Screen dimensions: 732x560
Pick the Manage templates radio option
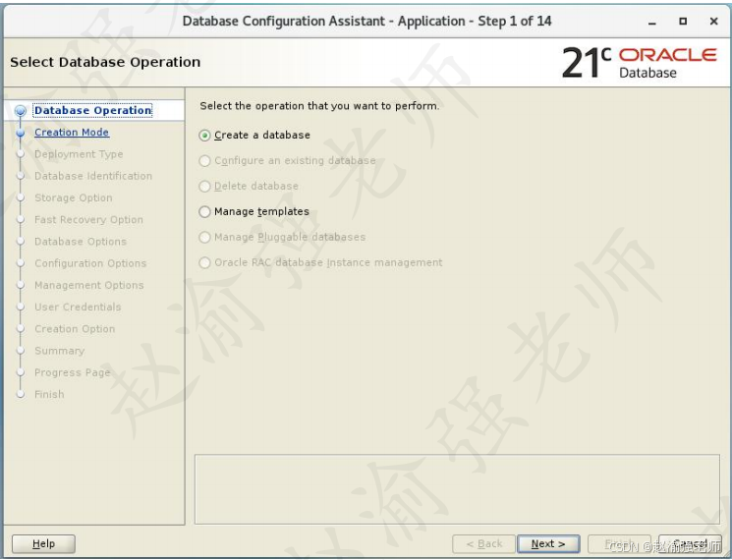click(x=204, y=212)
